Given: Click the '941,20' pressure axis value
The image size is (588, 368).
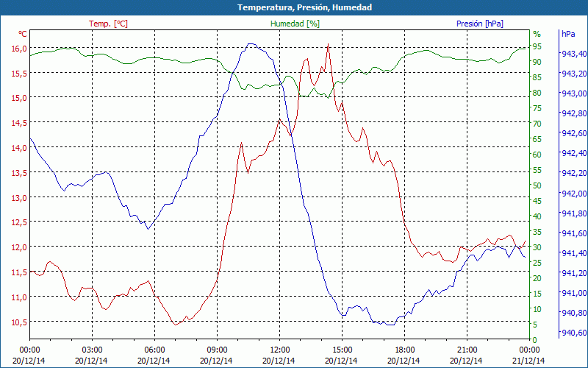Looking at the screenshot, I should [x=574, y=273].
